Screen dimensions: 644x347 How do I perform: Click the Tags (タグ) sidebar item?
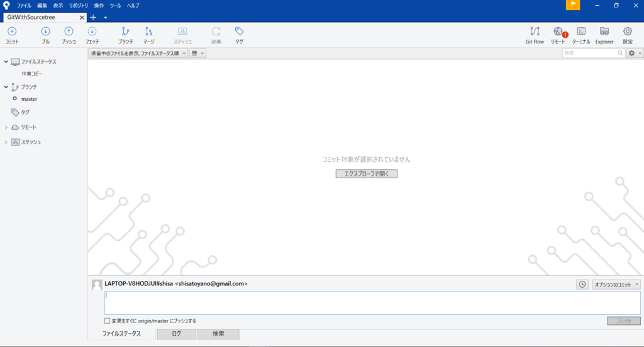click(x=25, y=112)
